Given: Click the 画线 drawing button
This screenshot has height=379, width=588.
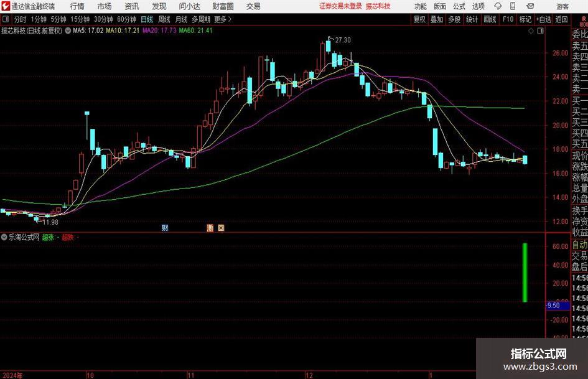Looking at the screenshot, I should [x=490, y=19].
